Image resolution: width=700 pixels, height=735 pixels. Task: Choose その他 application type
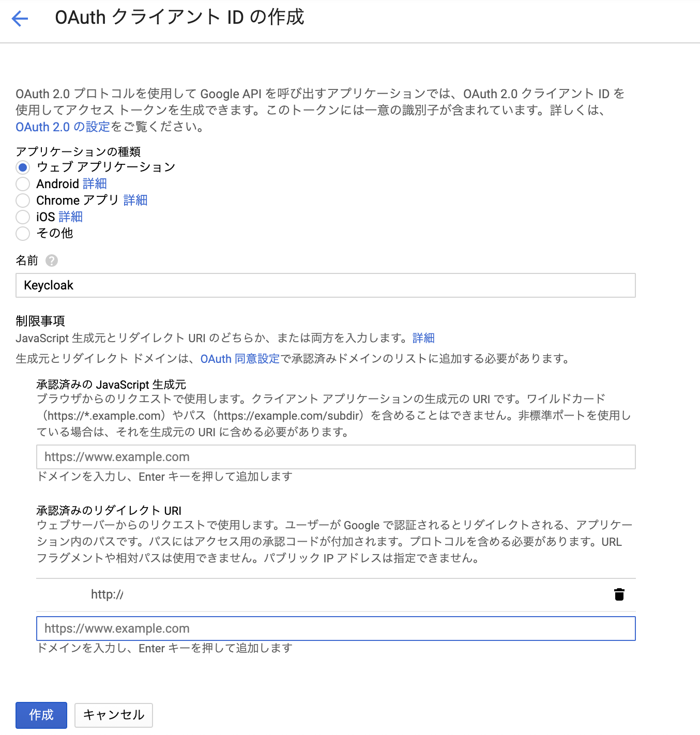(x=23, y=234)
